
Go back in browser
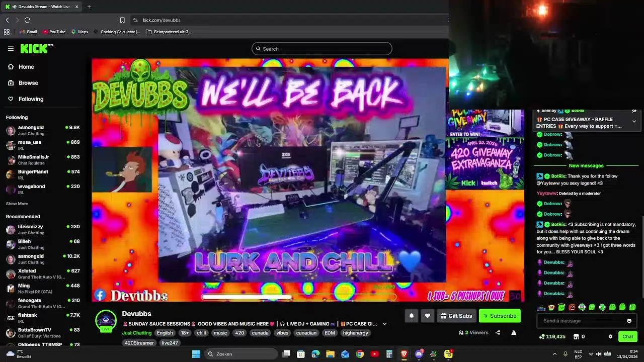tap(7, 20)
